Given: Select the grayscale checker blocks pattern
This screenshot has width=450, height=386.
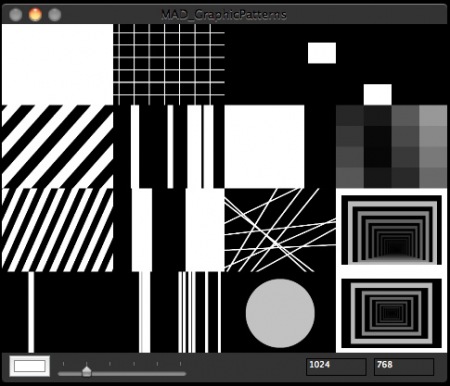Looking at the screenshot, I should 391,147.
